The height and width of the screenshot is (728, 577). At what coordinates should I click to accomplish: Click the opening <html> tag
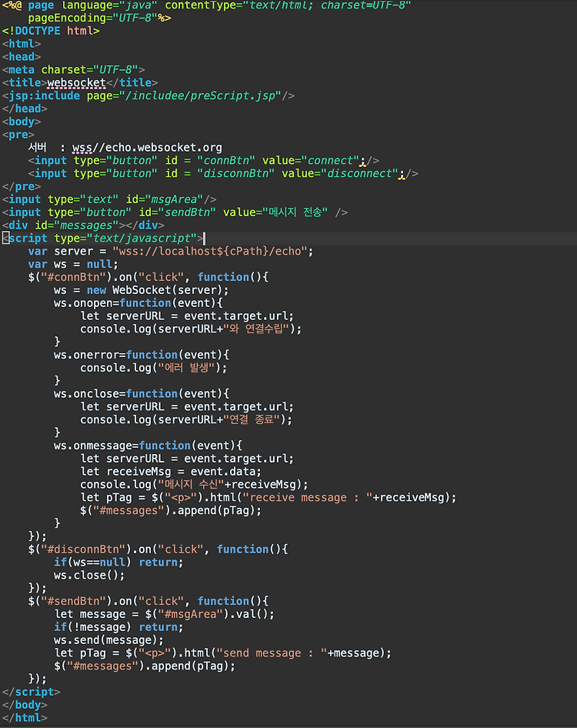22,44
